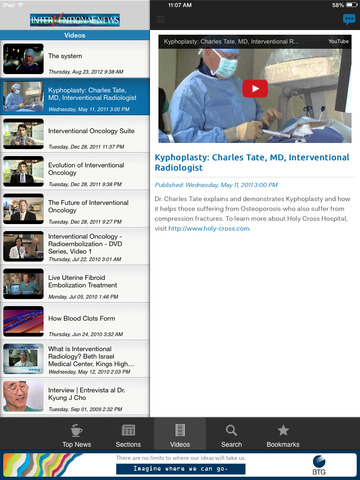Tap the blue comments speech bubble icon
This screenshot has height=480, width=360.
click(349, 19)
